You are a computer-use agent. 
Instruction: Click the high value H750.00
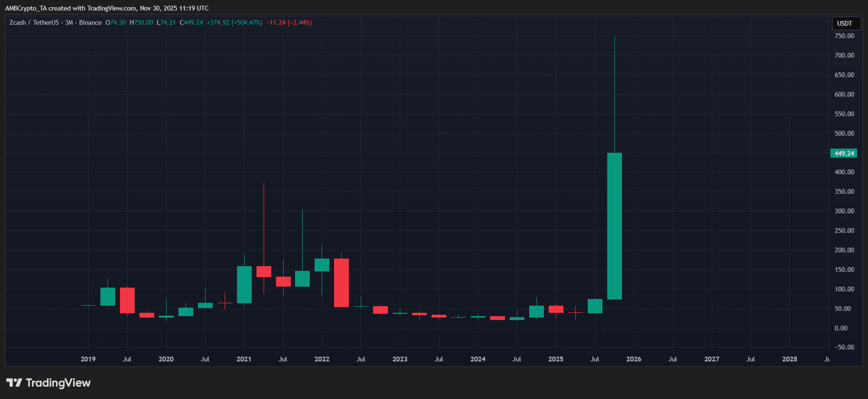(x=141, y=22)
